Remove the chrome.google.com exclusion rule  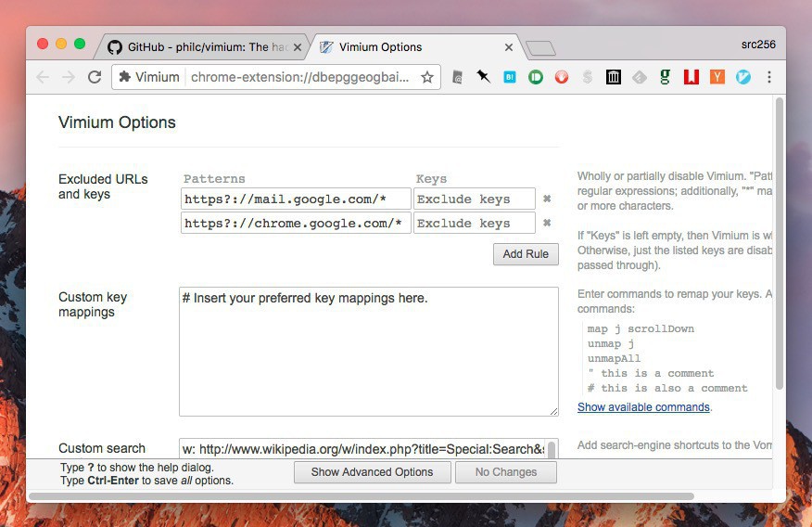tap(547, 223)
